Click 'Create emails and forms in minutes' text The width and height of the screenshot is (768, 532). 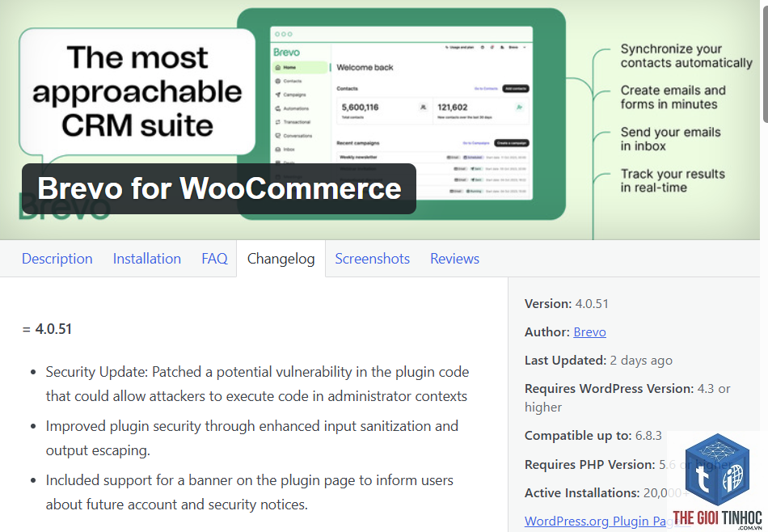coord(673,97)
